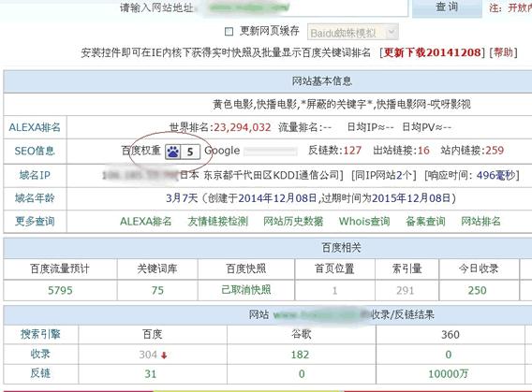This screenshot has height=392, width=532.
Task: Open 网站排名 link
Action: click(x=480, y=221)
